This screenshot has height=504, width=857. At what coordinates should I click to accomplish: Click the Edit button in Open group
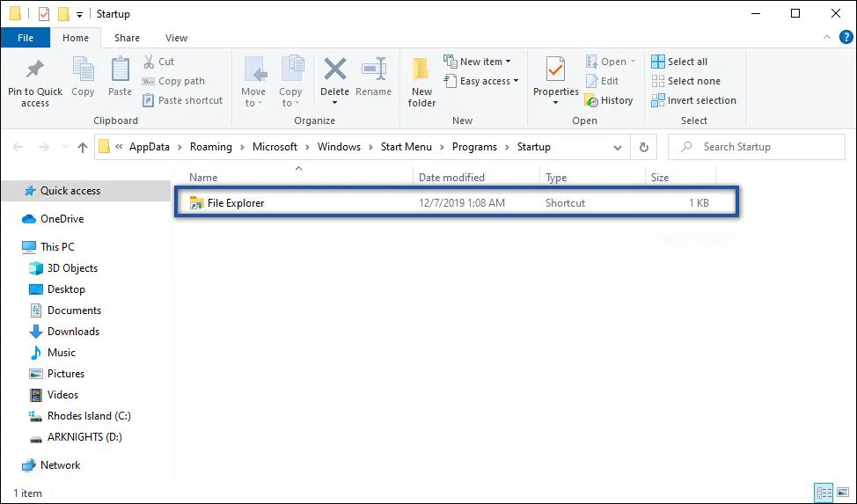tap(602, 81)
